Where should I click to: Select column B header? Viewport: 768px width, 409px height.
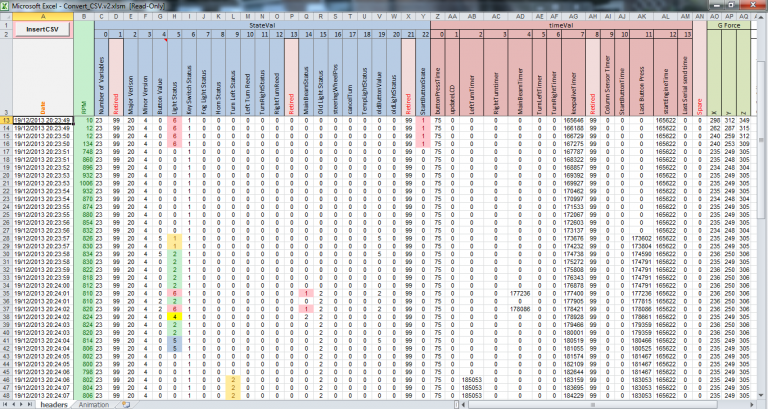pos(84,16)
